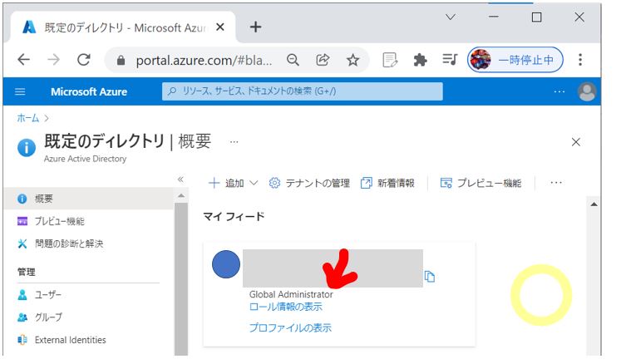Close the Azure browser tab
The image size is (621, 364).
pyautogui.click(x=220, y=27)
